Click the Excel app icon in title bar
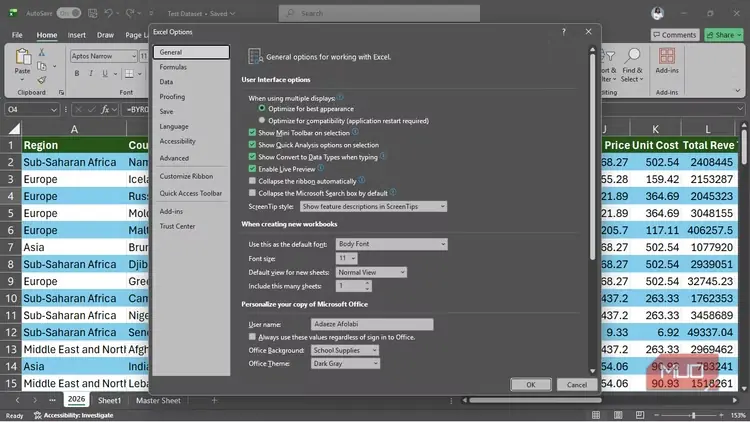 (x=13, y=13)
